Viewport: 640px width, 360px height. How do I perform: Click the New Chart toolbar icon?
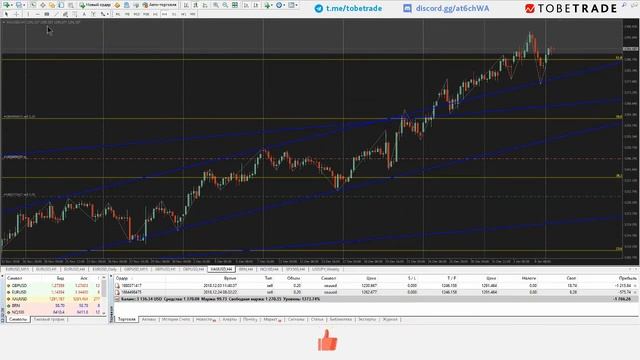pyautogui.click(x=7, y=5)
